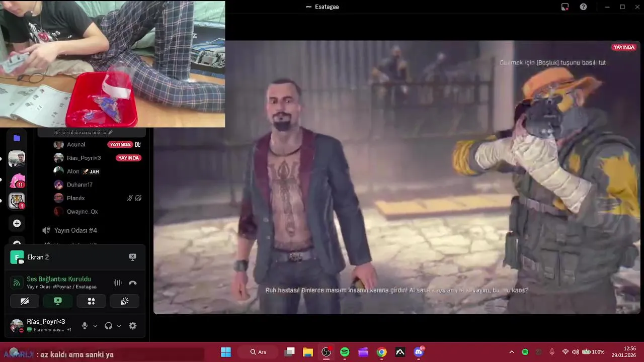Select user Rias_Poyri<3 in voice list
The width and height of the screenshot is (644, 362).
pos(84,158)
